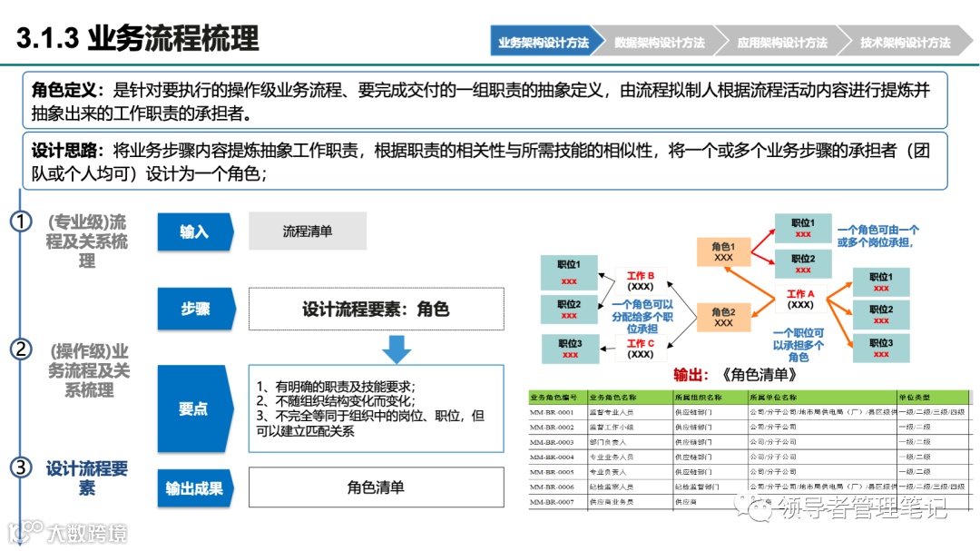Click the teal 职位3 box beside 工作 C

click(x=570, y=349)
